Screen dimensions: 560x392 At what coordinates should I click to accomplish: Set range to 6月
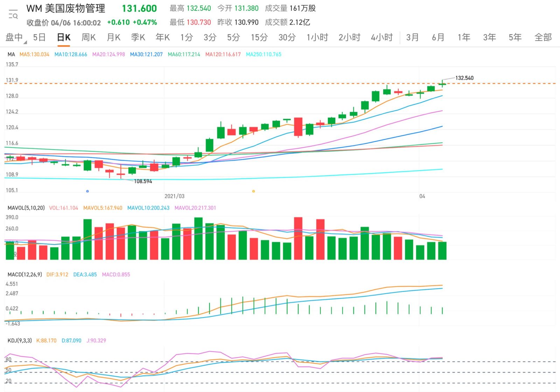click(438, 37)
